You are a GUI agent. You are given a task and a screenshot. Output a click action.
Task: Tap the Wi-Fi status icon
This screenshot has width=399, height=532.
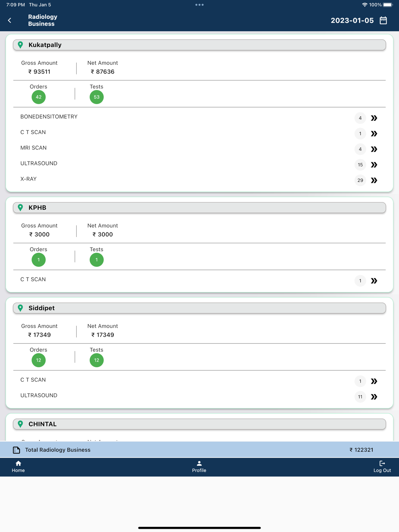(x=364, y=5)
